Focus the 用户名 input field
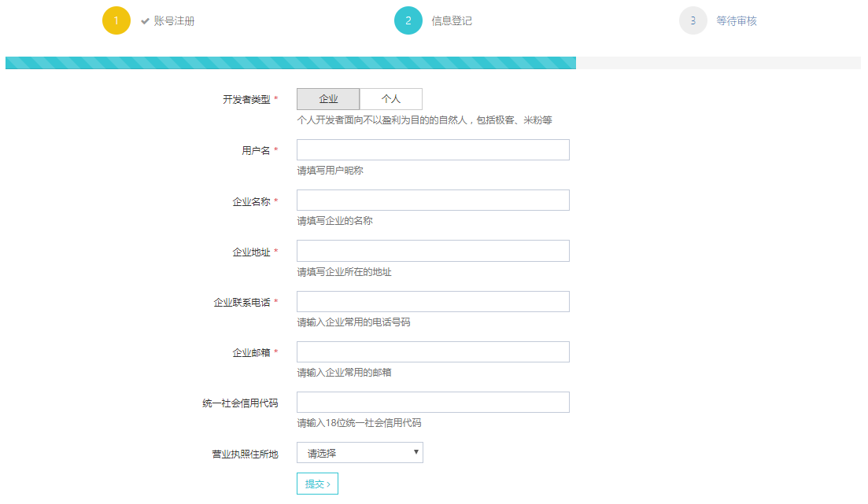868x504 pixels. click(433, 150)
